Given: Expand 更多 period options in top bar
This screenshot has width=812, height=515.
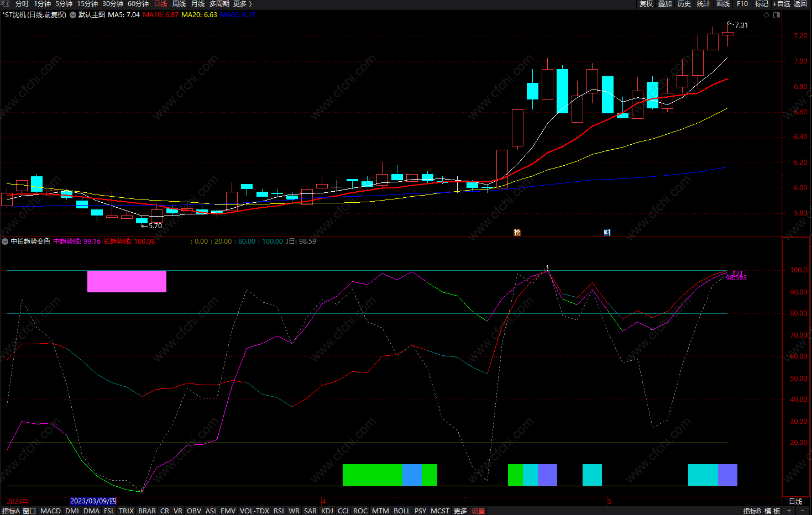Looking at the screenshot, I should click(x=242, y=4).
